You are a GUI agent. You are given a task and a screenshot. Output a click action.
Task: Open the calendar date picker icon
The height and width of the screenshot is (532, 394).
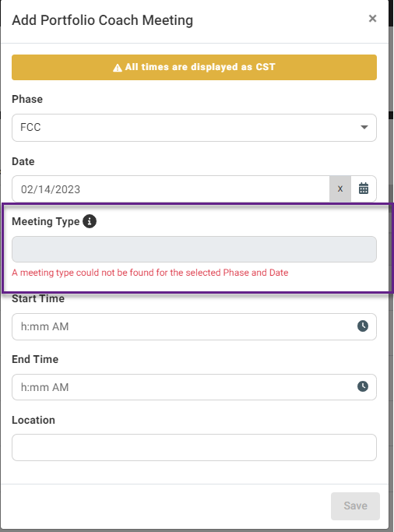pos(364,188)
